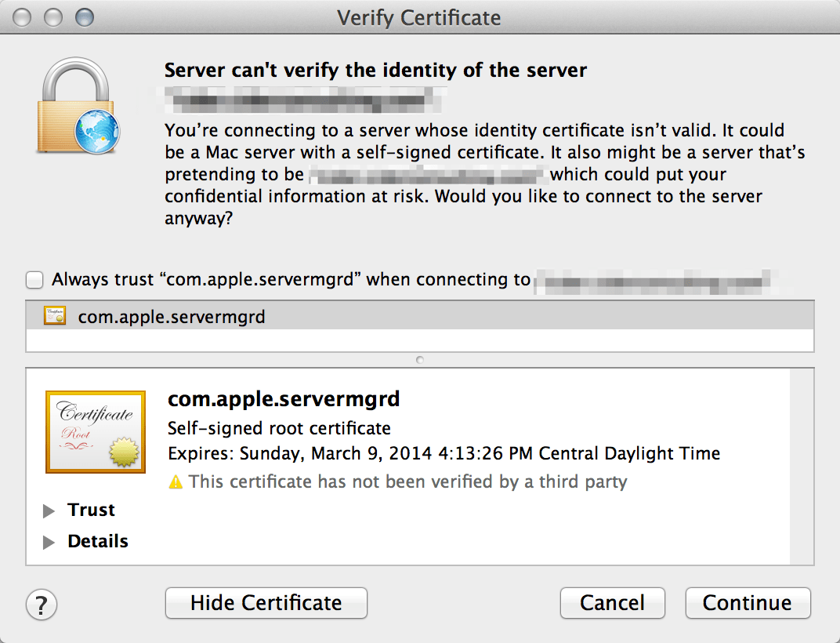Click the padlock with globe icon

click(78, 106)
